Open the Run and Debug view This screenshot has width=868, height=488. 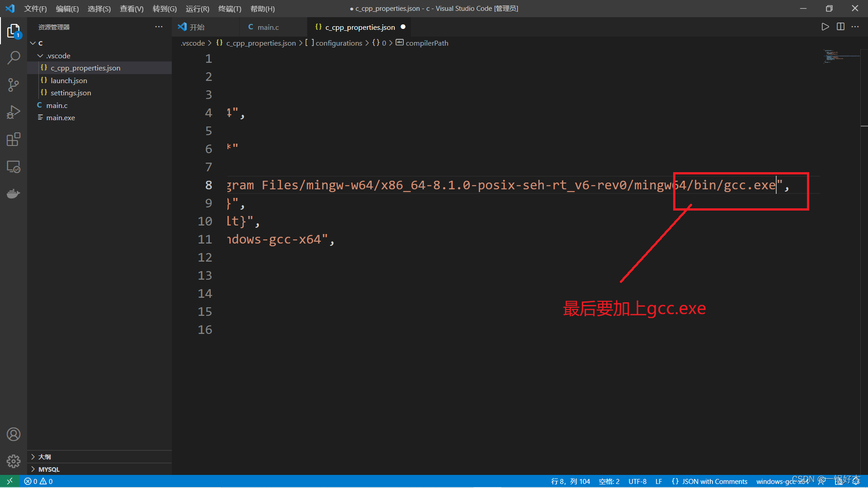tap(14, 112)
